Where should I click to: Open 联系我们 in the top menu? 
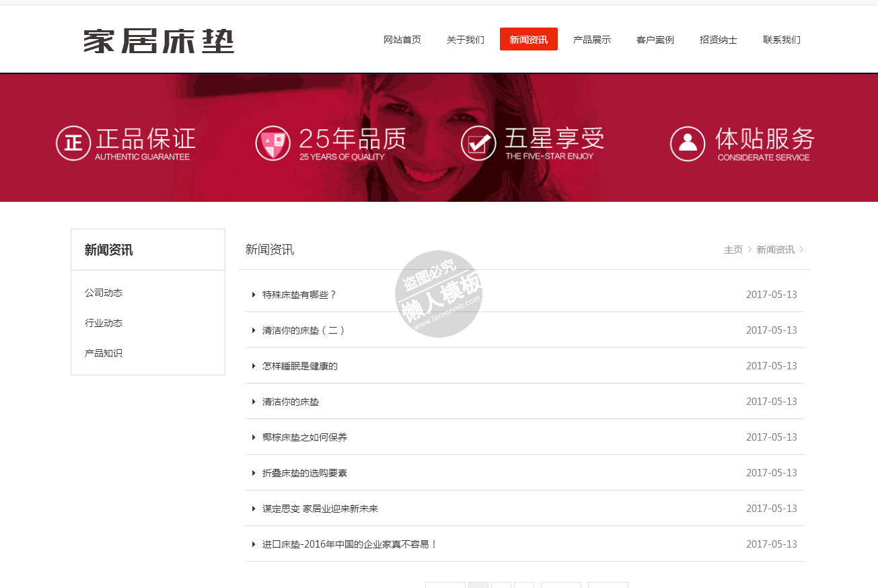click(x=781, y=40)
